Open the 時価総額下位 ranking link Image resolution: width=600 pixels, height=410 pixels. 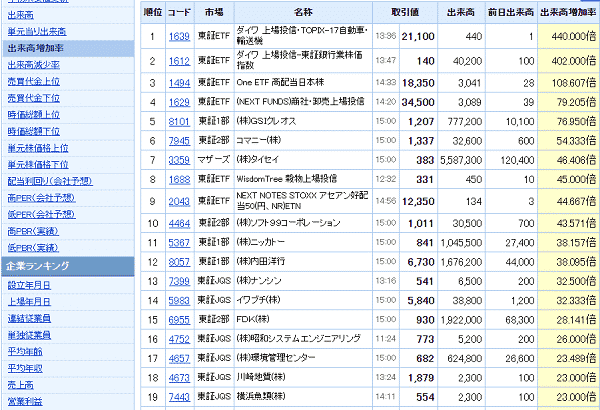click(34, 131)
